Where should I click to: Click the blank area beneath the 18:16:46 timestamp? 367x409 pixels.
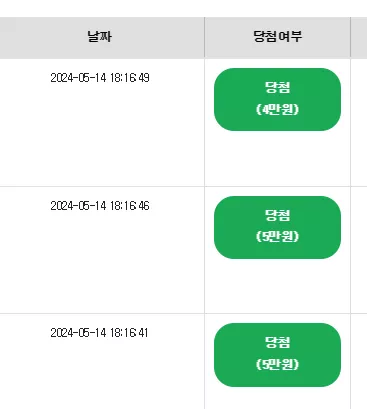[x=100, y=262]
